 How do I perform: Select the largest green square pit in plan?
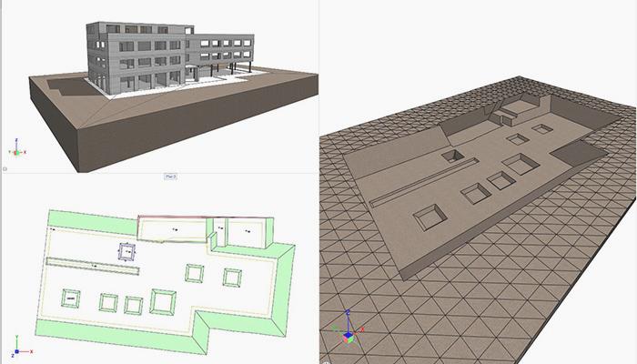point(164,300)
